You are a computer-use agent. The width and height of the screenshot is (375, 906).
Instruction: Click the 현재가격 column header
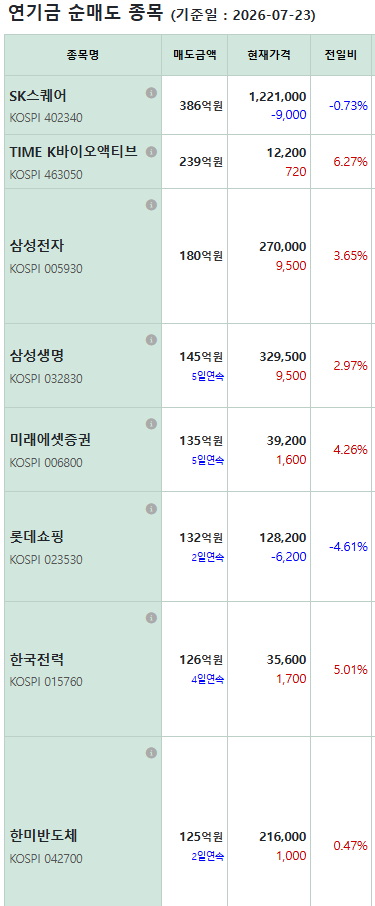[269, 55]
